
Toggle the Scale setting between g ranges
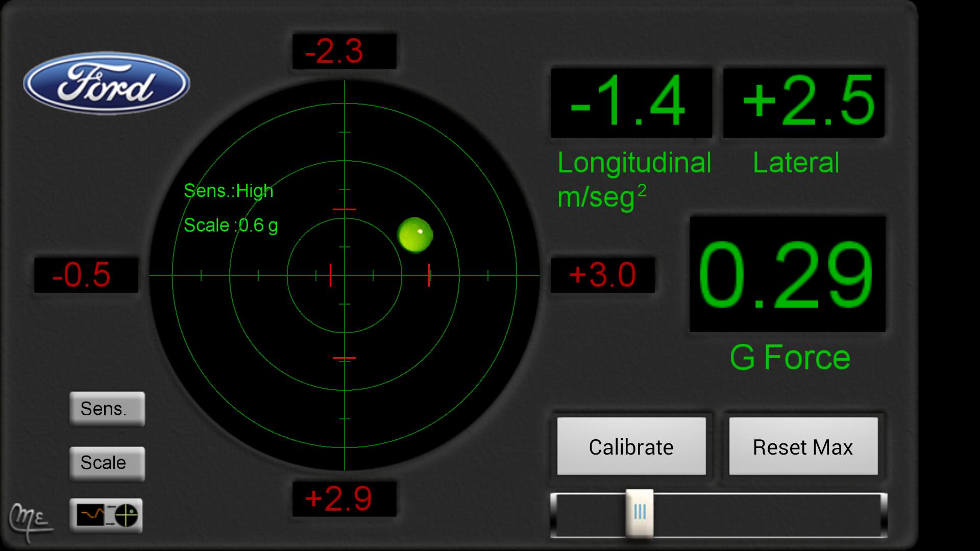(x=106, y=463)
